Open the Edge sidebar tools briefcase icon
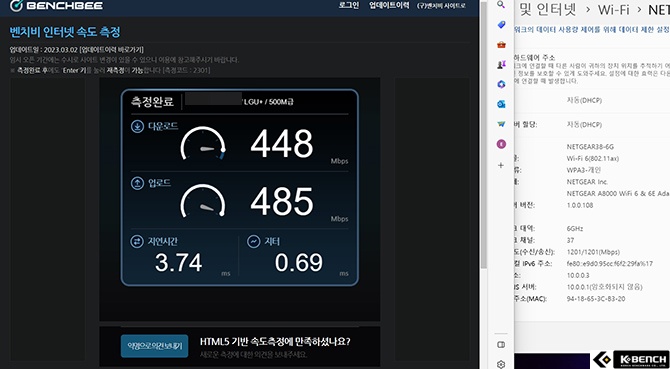 coord(502,44)
